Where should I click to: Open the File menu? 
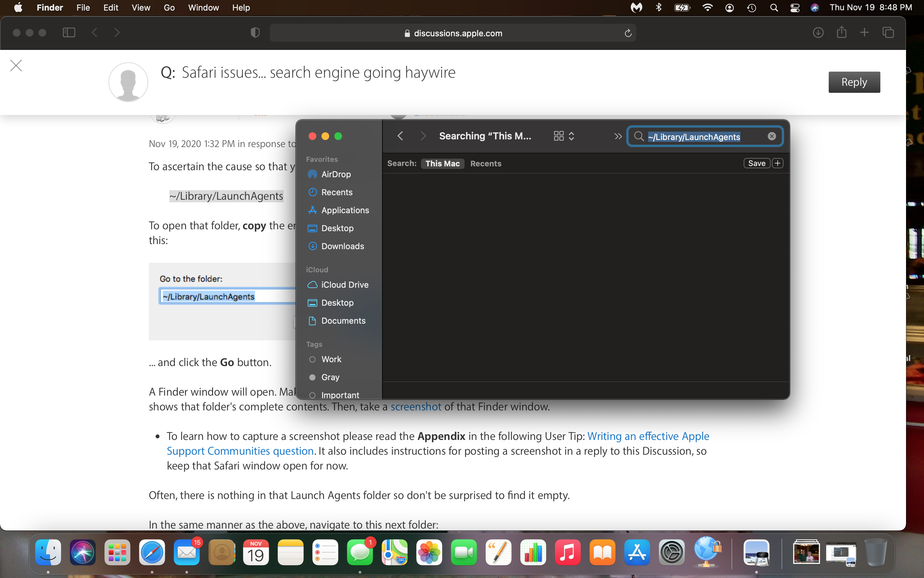[x=83, y=8]
